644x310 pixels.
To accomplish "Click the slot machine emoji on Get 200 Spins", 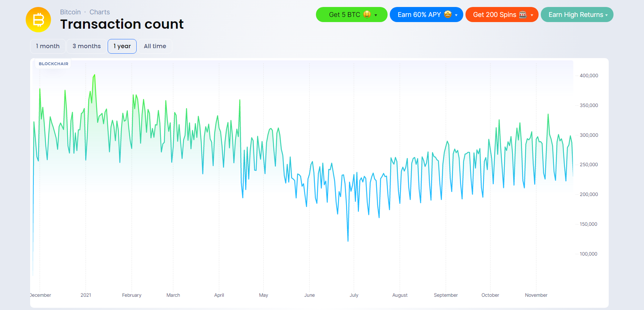I will point(523,14).
